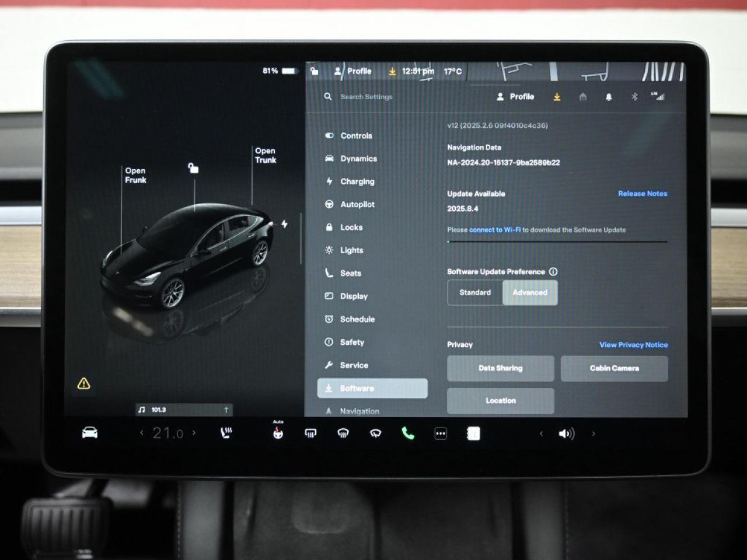This screenshot has width=747, height=560.
Task: Raise volume with the right chevron
Action: [x=594, y=433]
